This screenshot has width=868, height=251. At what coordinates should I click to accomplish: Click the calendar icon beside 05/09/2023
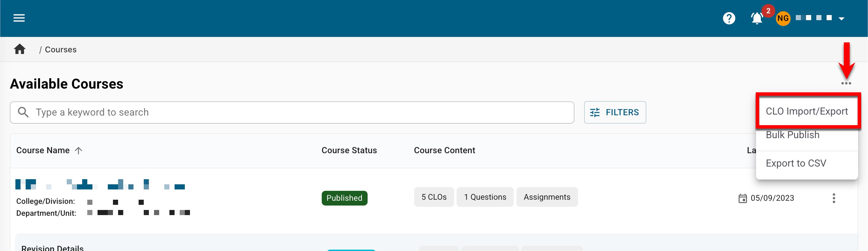point(742,198)
